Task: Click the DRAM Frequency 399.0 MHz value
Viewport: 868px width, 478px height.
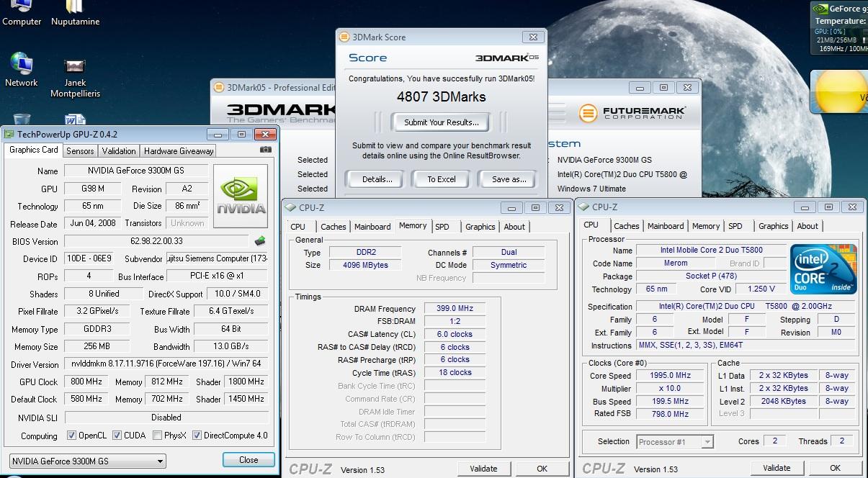Action: pyautogui.click(x=454, y=308)
